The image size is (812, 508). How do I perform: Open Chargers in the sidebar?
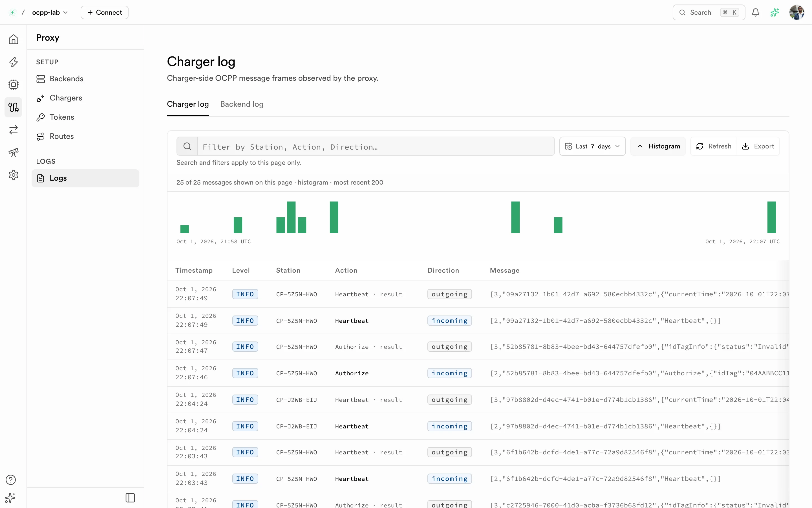tap(85, 98)
